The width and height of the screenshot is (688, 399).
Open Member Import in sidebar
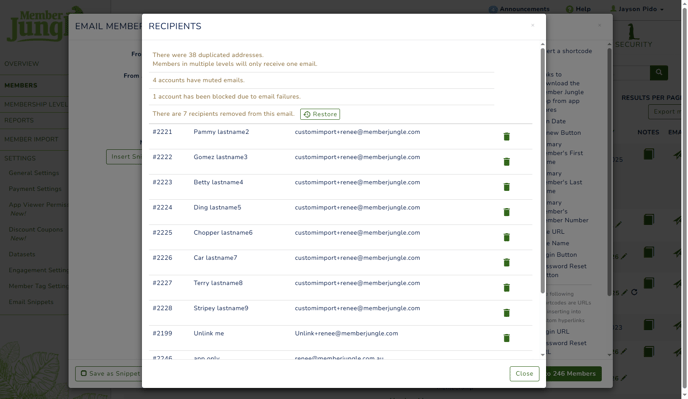(31, 139)
